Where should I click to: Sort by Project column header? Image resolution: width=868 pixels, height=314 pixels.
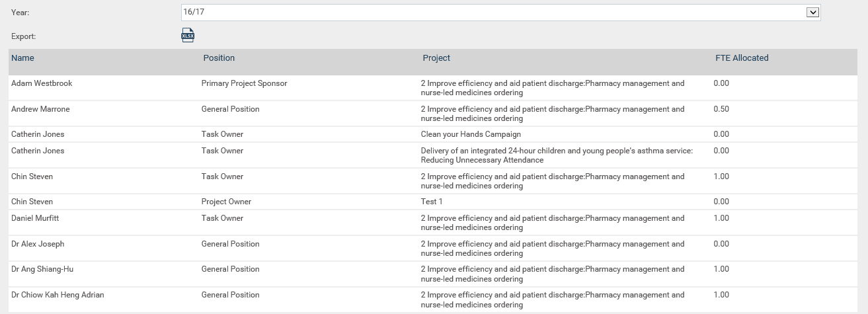[x=436, y=58]
